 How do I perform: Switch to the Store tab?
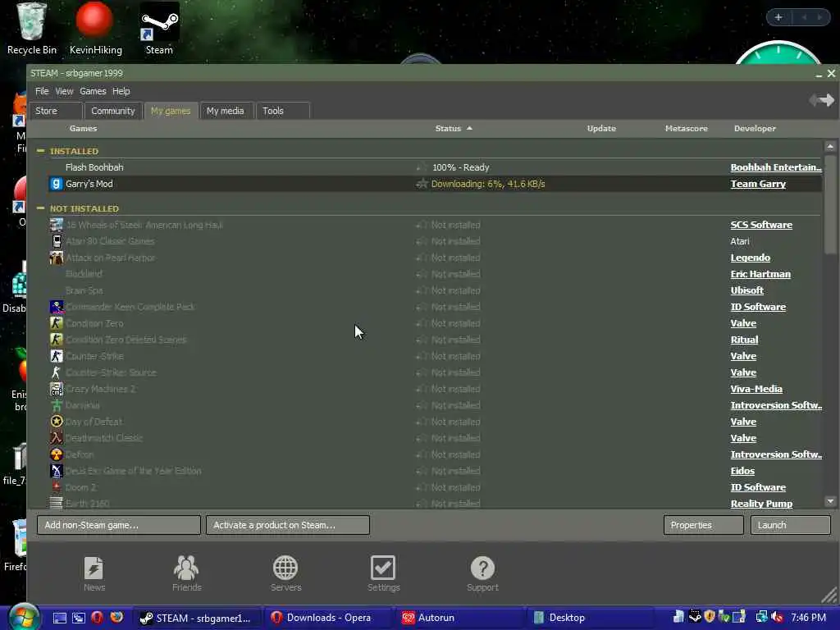(x=56, y=111)
